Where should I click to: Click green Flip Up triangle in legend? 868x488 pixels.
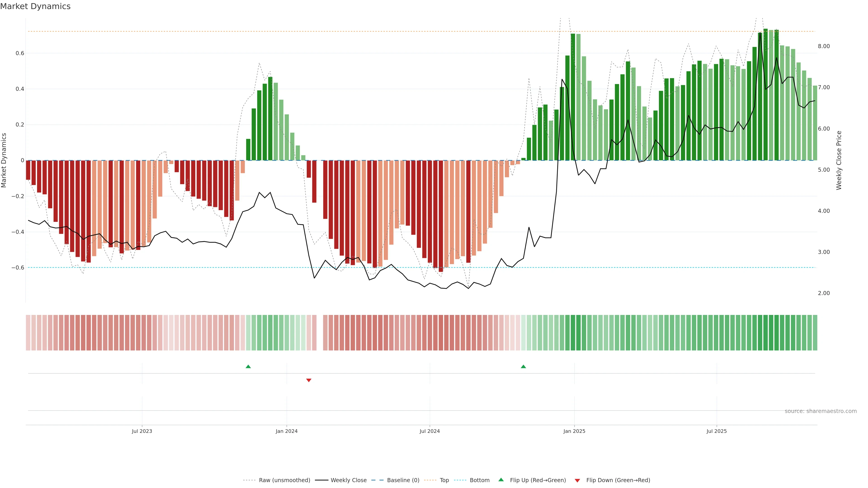coord(501,480)
